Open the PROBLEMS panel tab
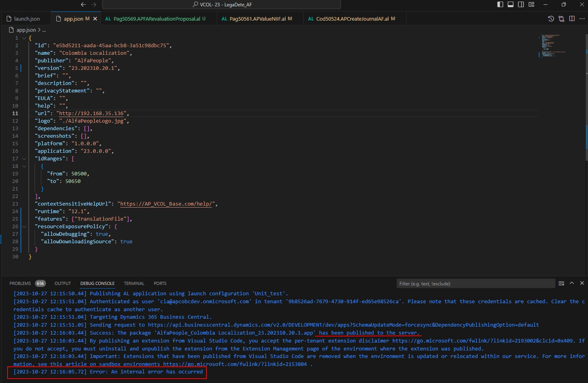Image resolution: width=588 pixels, height=383 pixels. (x=20, y=283)
